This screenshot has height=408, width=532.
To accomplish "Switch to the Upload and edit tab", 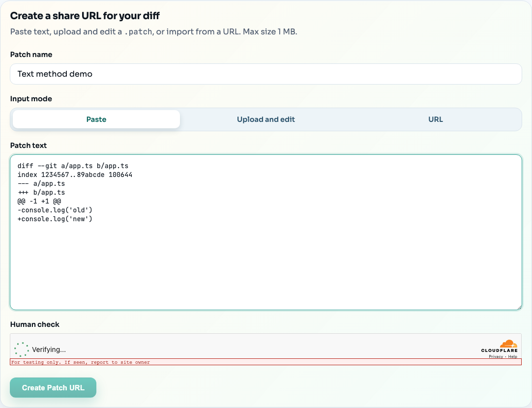I will 266,119.
